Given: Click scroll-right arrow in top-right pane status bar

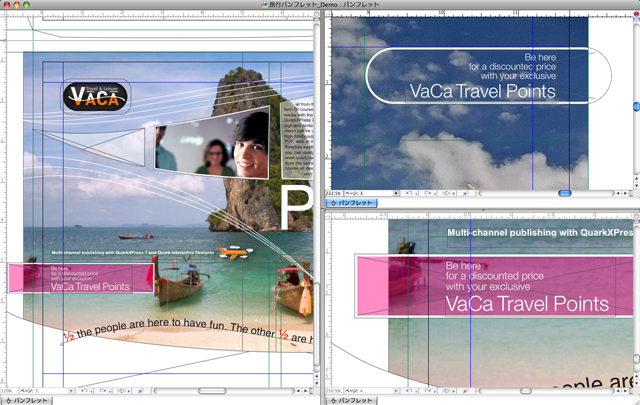Looking at the screenshot, I should click(625, 193).
